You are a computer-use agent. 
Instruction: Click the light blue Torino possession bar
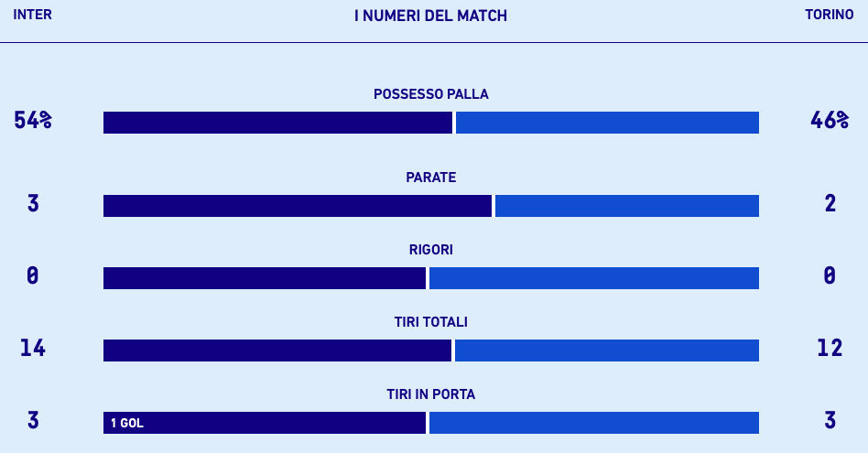click(607, 123)
